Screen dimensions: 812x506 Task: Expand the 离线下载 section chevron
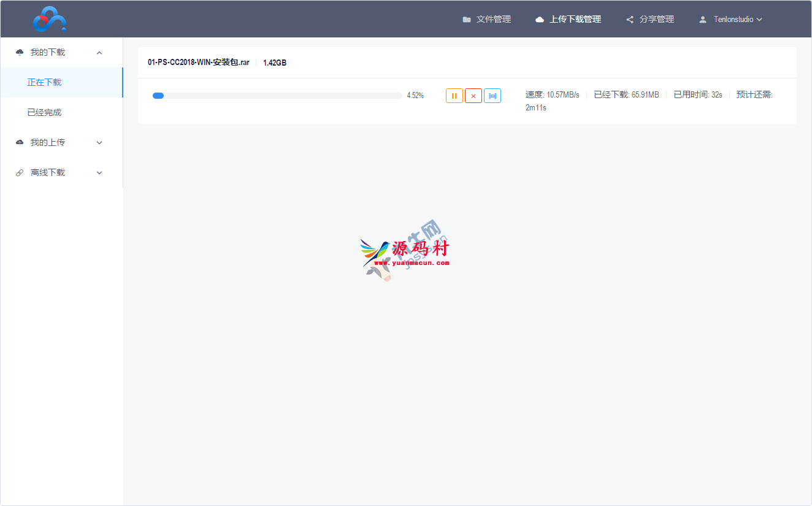[x=99, y=173]
